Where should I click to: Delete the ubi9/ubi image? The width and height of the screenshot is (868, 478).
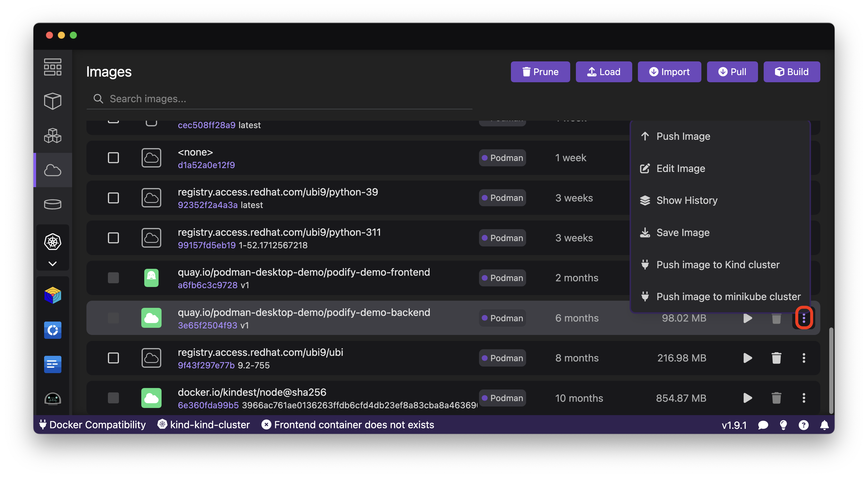(776, 358)
